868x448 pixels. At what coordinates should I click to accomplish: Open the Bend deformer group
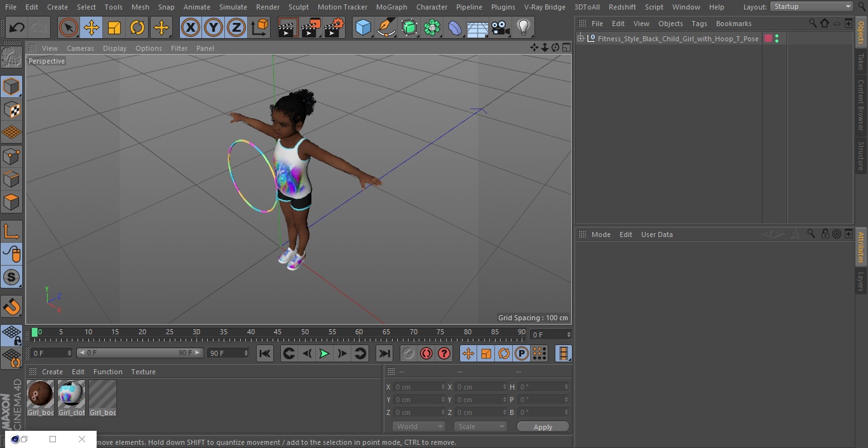pos(455,27)
